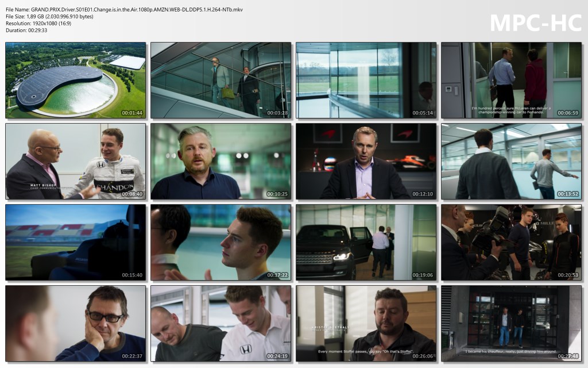
Task: Click the white Honda shirt thumbnail at 00:24:19
Action: pyautogui.click(x=220, y=323)
